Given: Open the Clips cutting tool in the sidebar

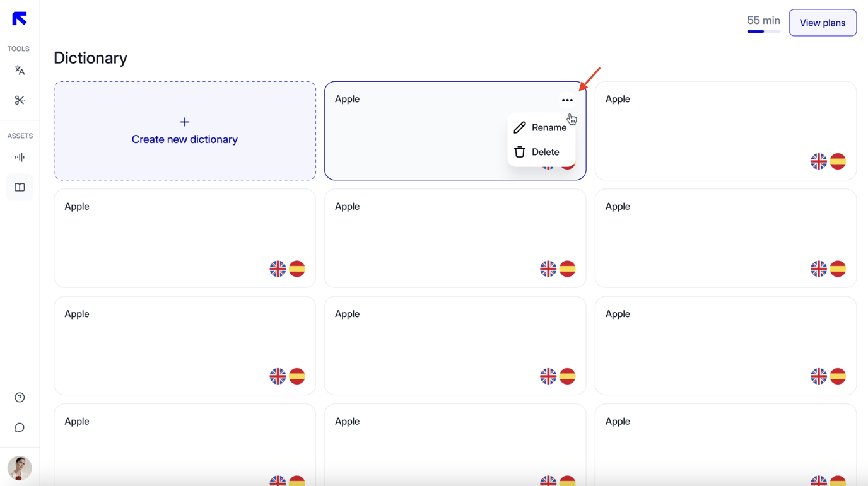Looking at the screenshot, I should click(x=20, y=100).
